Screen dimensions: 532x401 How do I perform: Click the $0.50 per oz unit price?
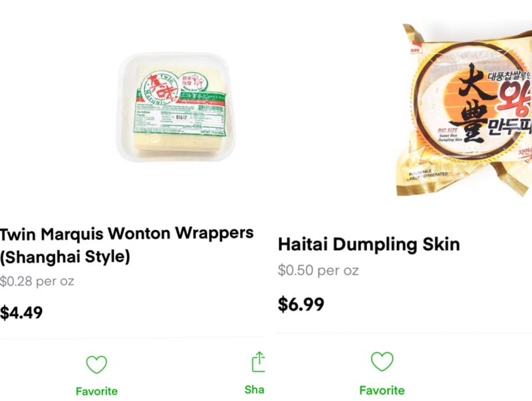(x=318, y=271)
